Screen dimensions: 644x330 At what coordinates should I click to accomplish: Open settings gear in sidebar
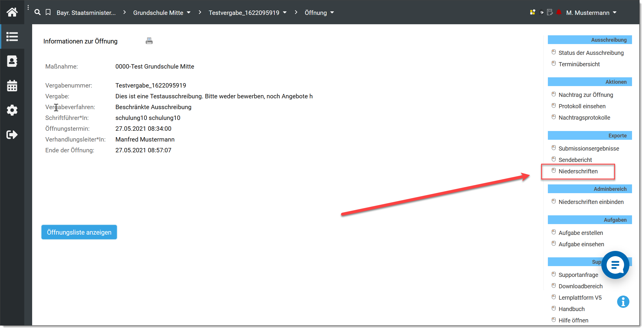(x=12, y=110)
